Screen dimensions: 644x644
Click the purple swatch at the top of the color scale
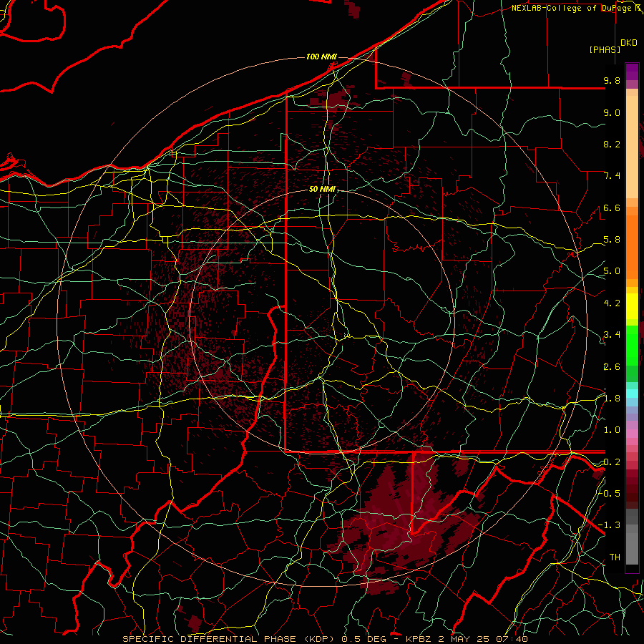tap(632, 72)
